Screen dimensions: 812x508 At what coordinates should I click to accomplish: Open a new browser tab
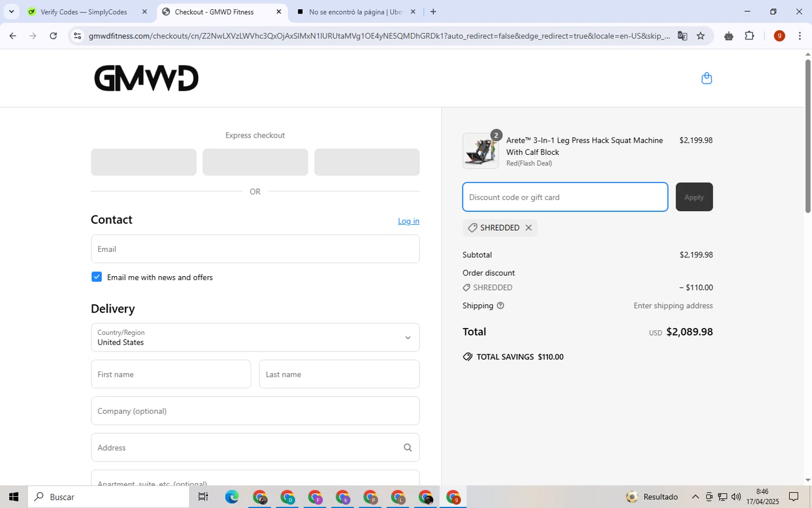[x=433, y=11]
